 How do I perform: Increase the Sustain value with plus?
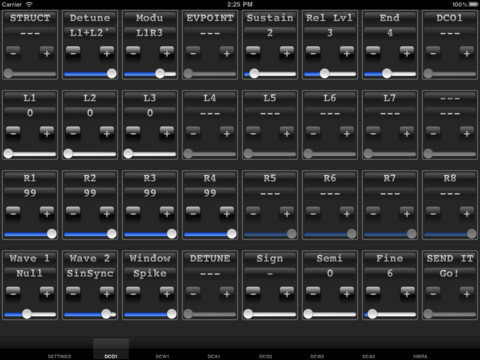[x=287, y=52]
